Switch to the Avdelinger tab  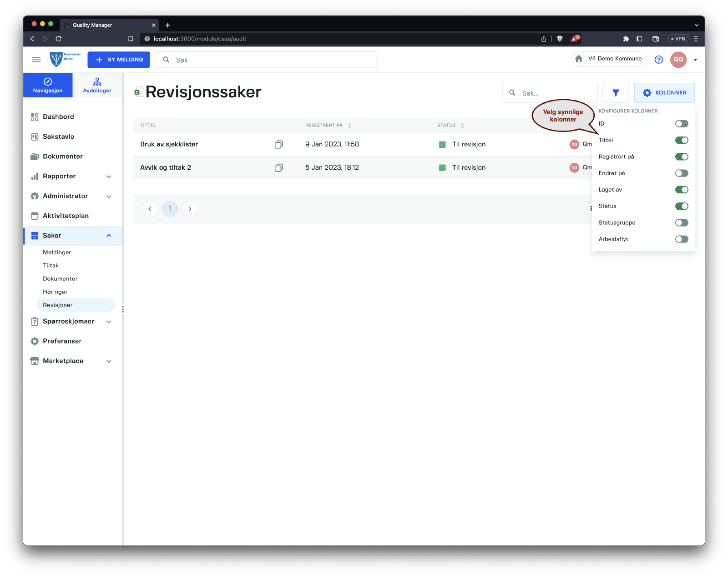pyautogui.click(x=97, y=85)
